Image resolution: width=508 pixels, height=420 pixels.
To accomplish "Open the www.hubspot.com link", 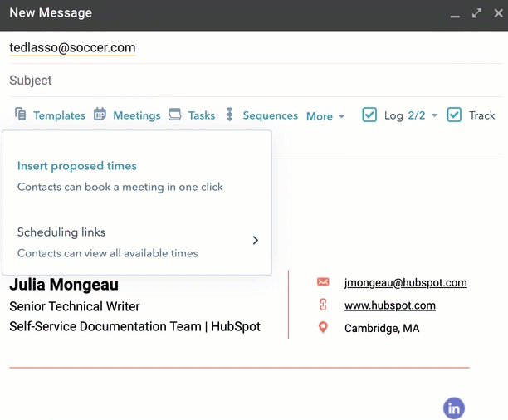I will click(x=389, y=305).
